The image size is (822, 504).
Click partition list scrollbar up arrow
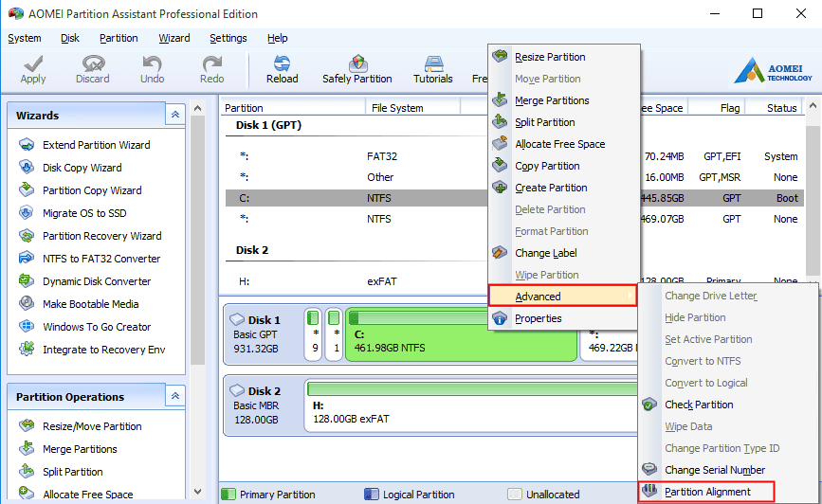click(813, 105)
